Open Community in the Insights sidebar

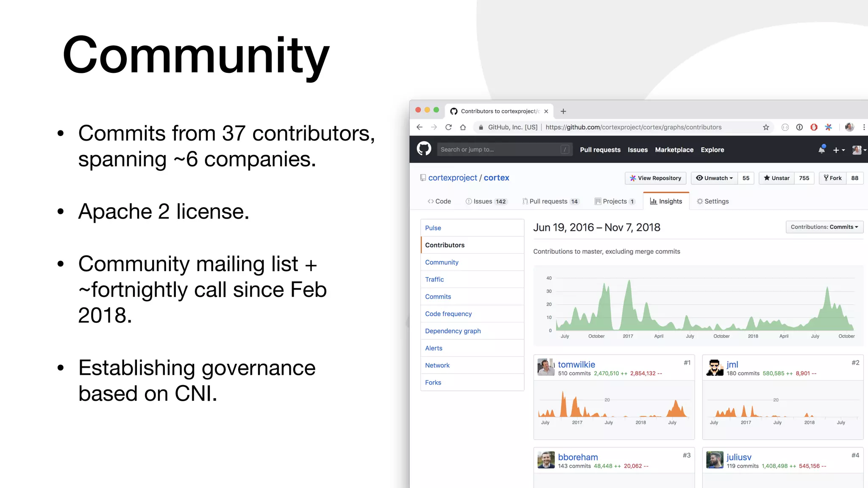pos(472,262)
